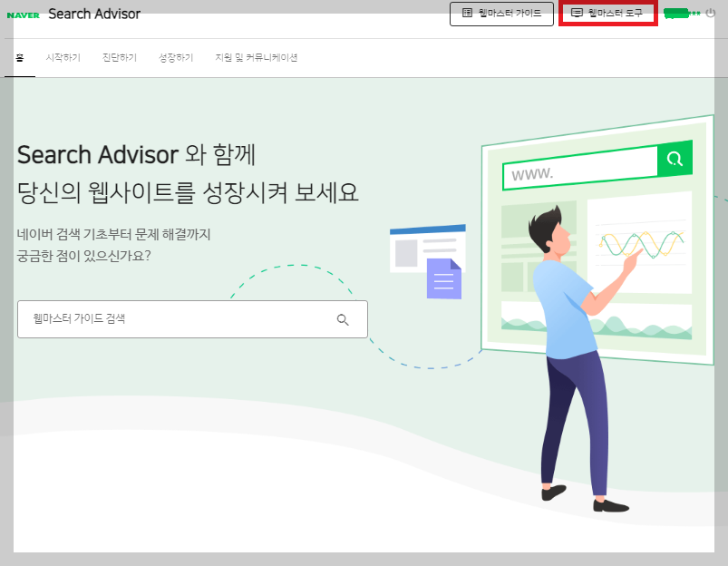This screenshot has width=728, height=566.
Task: Click the www. address bar illustration
Action: (580, 169)
